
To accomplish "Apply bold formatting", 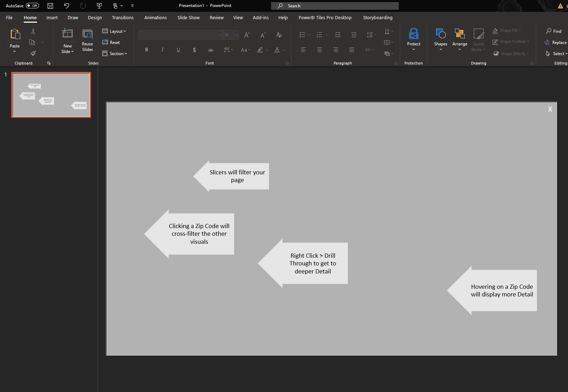I will pyautogui.click(x=146, y=50).
